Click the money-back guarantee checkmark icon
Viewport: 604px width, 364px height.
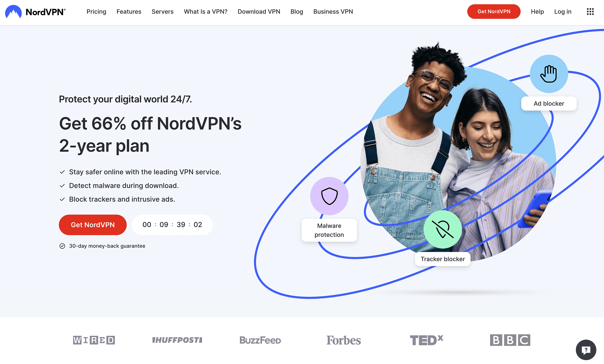(62, 246)
